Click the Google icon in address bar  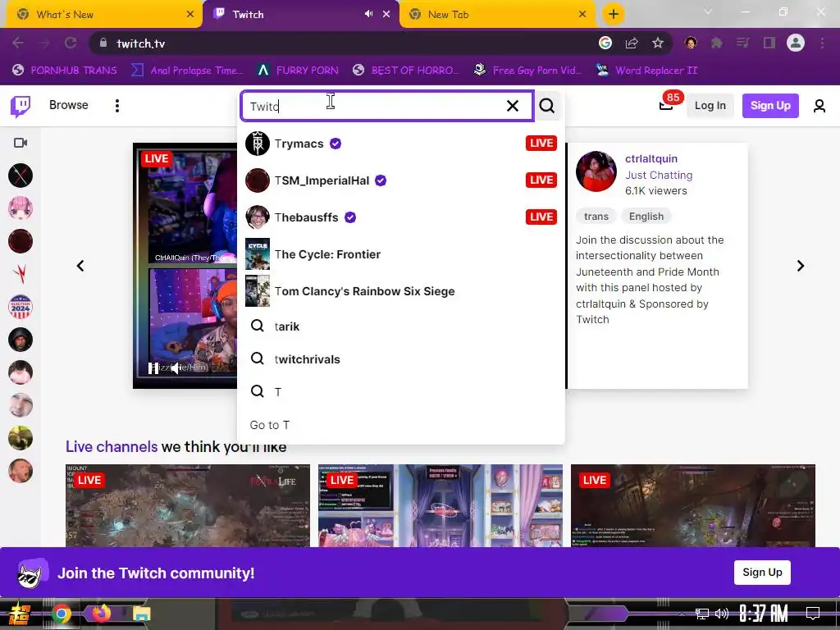(605, 43)
